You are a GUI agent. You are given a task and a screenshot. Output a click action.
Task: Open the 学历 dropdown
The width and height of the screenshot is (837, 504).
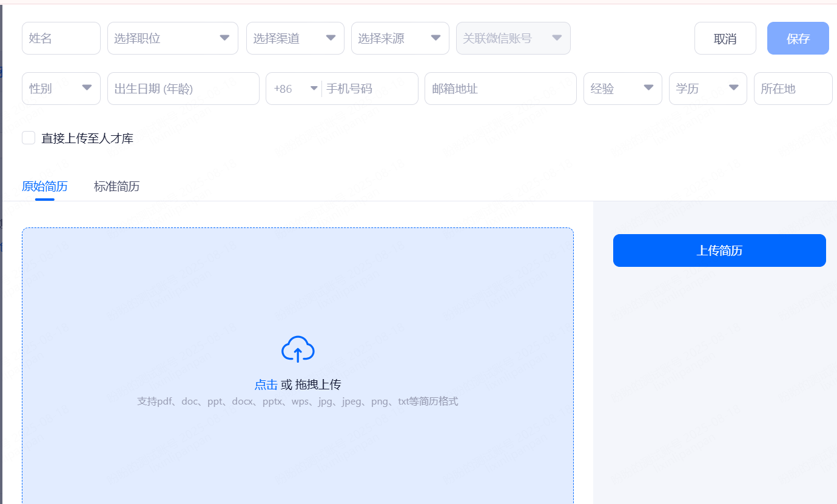(x=707, y=89)
